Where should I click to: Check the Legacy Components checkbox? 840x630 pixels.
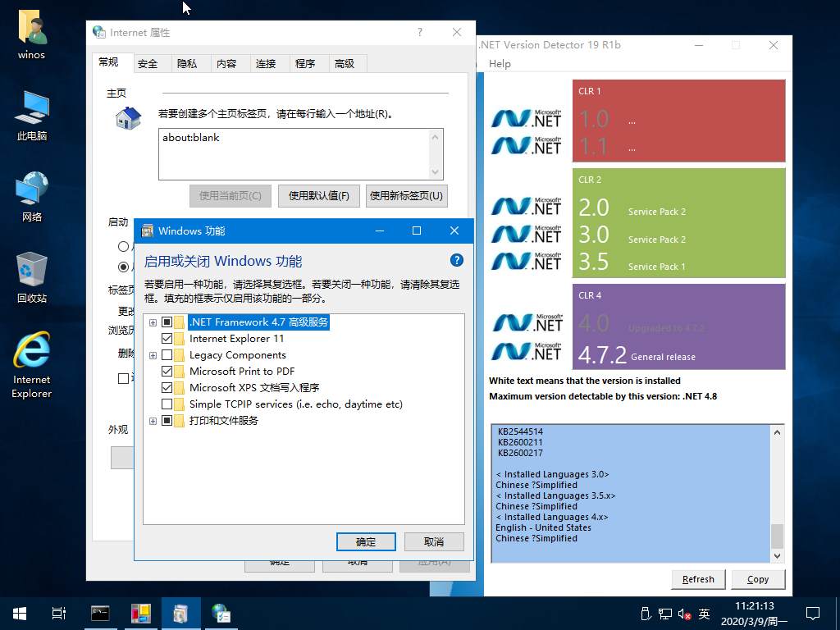click(167, 354)
